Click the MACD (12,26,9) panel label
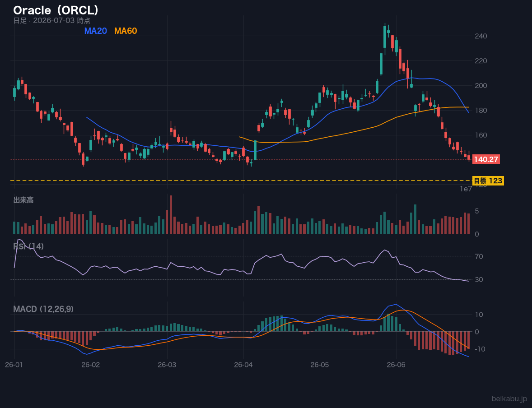Screen dimensions: 532x408 tap(43, 309)
